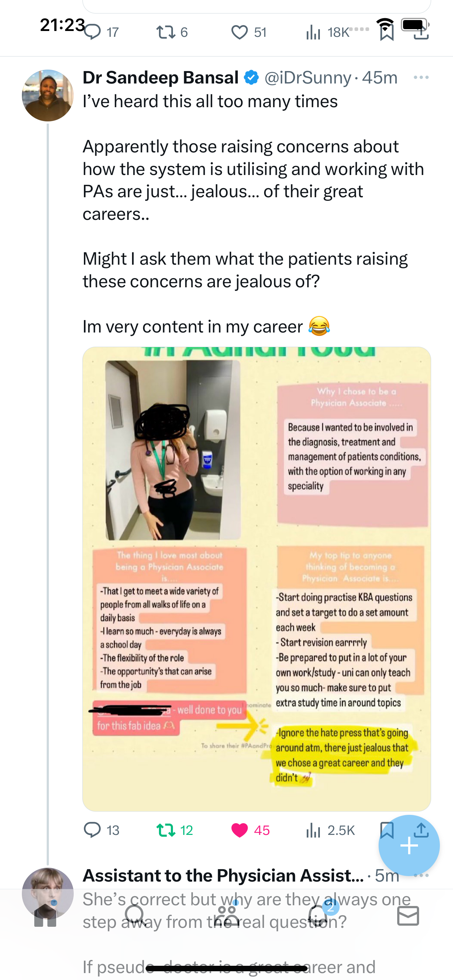The width and height of the screenshot is (453, 980).
Task: View 18K views analytics on top tweet
Action: 328,32
